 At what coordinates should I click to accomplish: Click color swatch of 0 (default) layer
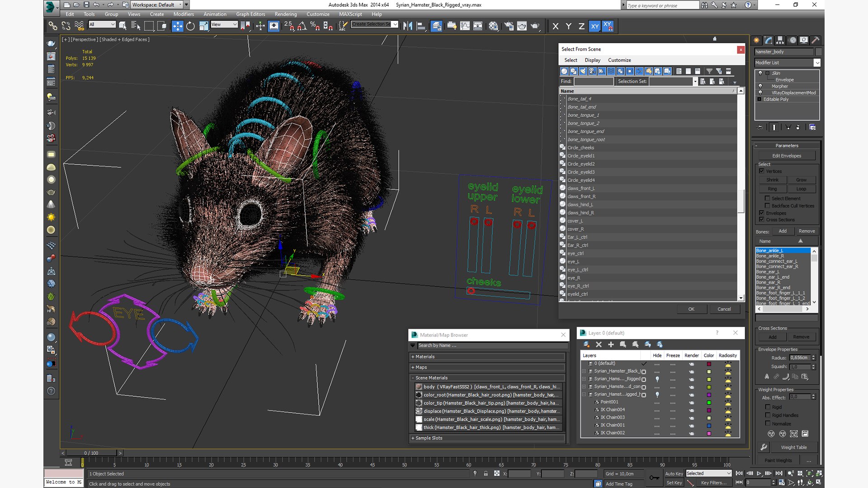click(709, 364)
